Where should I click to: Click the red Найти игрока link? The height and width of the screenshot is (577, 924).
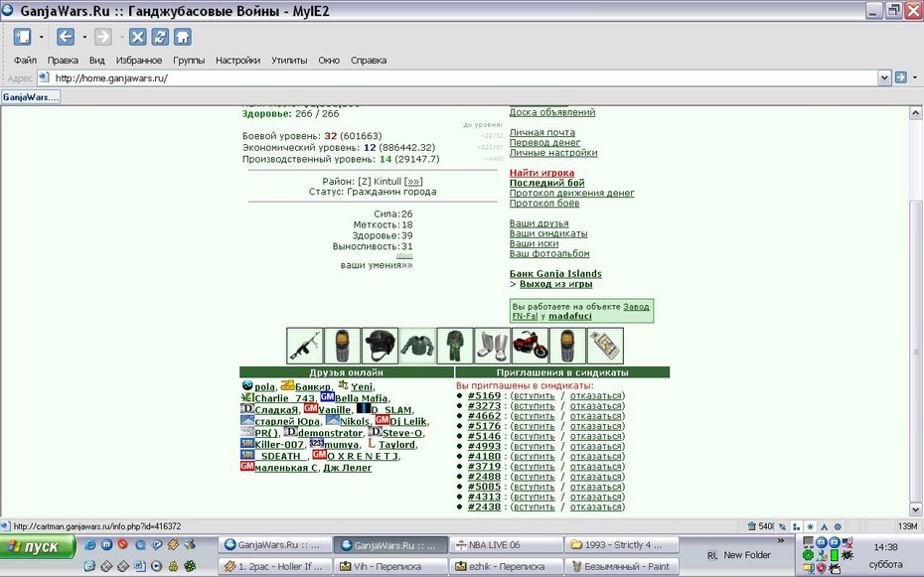click(x=541, y=173)
